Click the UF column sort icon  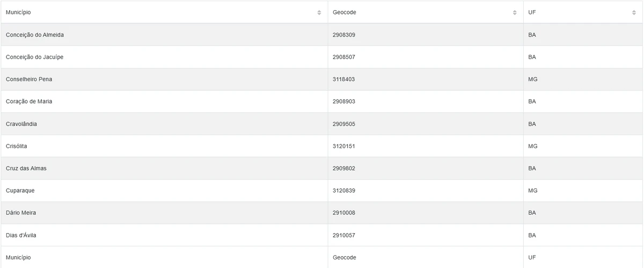point(634,12)
